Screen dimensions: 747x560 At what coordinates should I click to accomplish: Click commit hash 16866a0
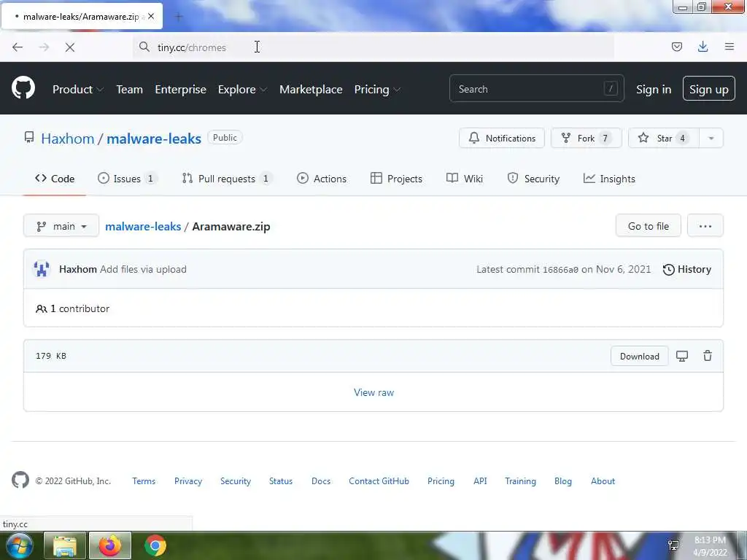[x=560, y=270]
